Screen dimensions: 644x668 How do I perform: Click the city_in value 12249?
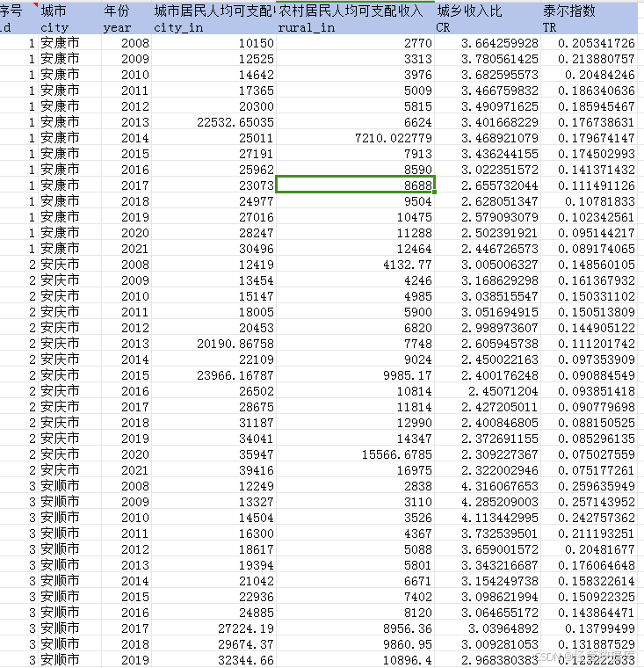(x=256, y=486)
